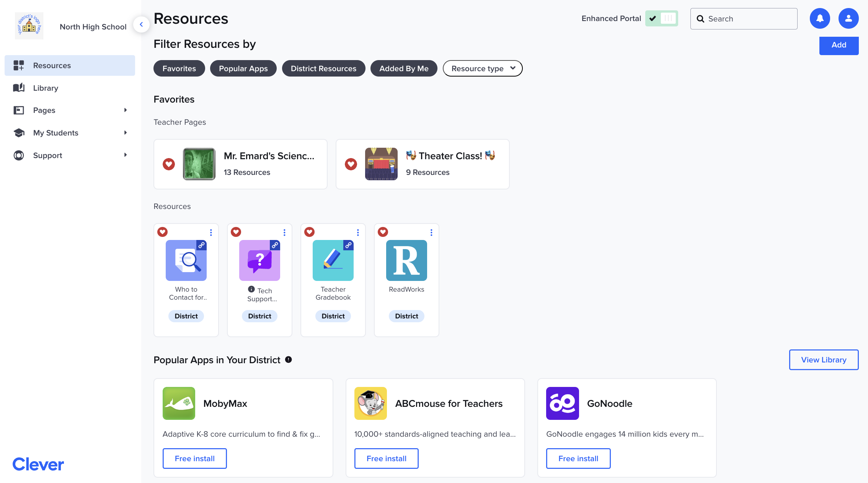Open the Teacher Gradebook resource icon
Viewport: 868px width, 483px height.
(333, 261)
